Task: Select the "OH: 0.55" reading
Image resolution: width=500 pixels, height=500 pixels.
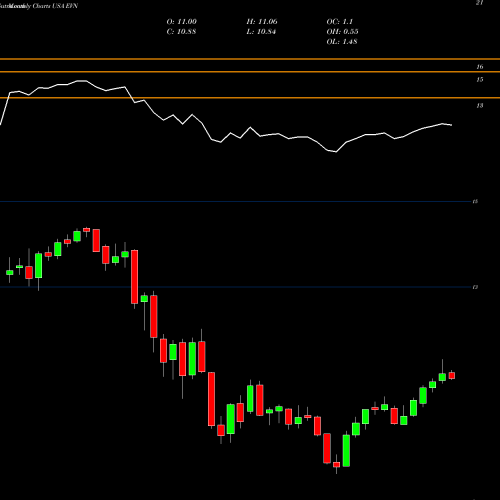Action: [x=342, y=32]
